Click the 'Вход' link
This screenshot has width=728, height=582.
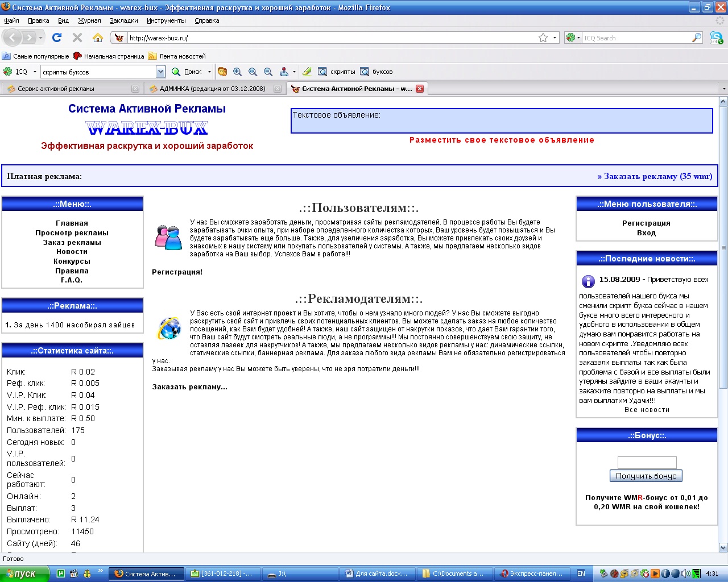click(x=646, y=232)
